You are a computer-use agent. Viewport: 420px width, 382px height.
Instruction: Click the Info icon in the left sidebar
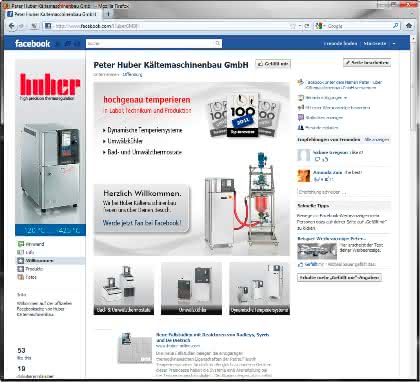click(x=21, y=252)
